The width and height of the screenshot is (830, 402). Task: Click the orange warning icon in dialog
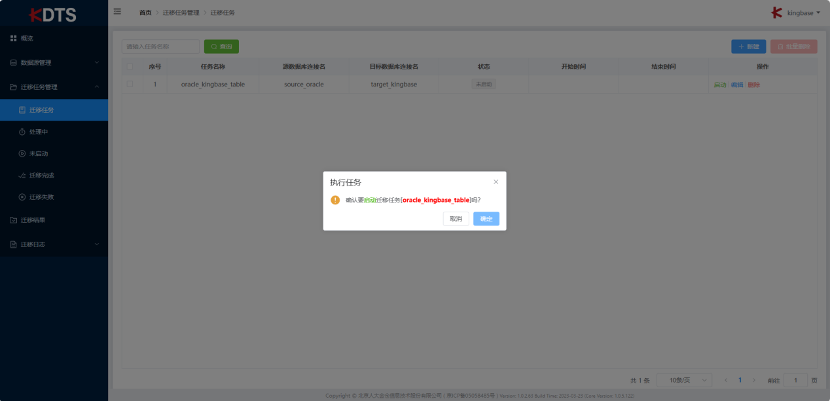[335, 200]
